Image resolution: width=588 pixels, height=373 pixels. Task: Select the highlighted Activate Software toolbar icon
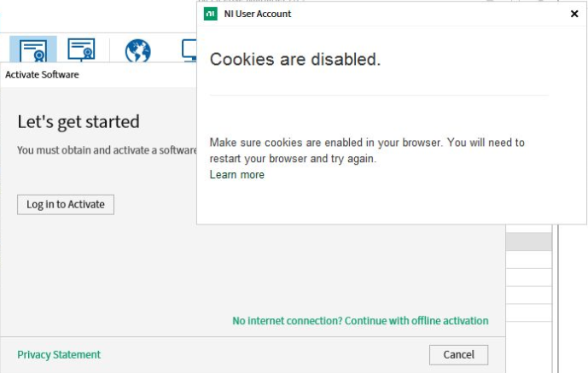point(33,50)
